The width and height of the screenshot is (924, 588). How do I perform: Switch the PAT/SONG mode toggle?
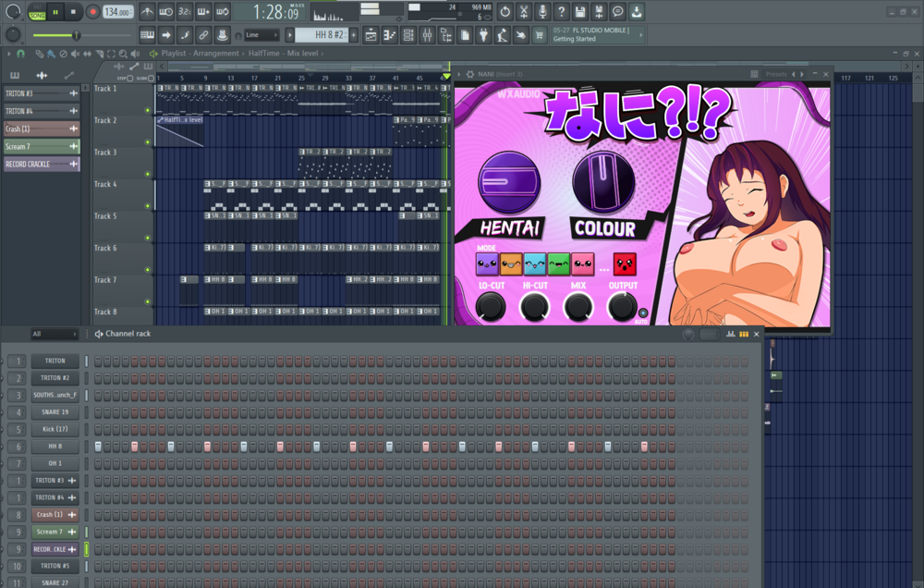click(x=37, y=12)
